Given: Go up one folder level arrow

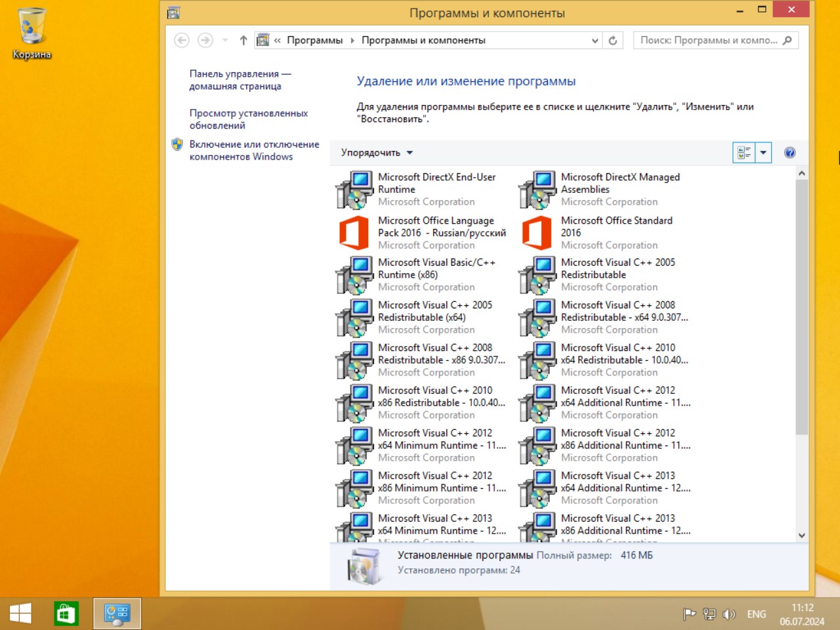Looking at the screenshot, I should point(243,40).
